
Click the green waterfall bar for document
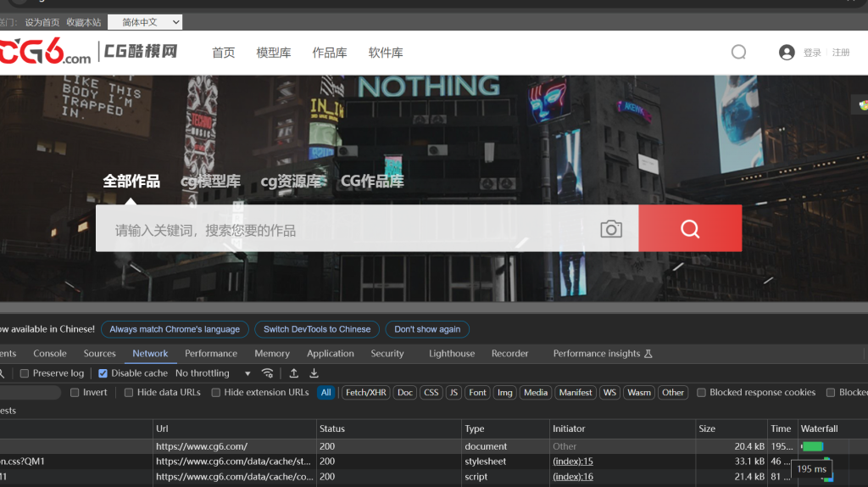click(x=812, y=446)
